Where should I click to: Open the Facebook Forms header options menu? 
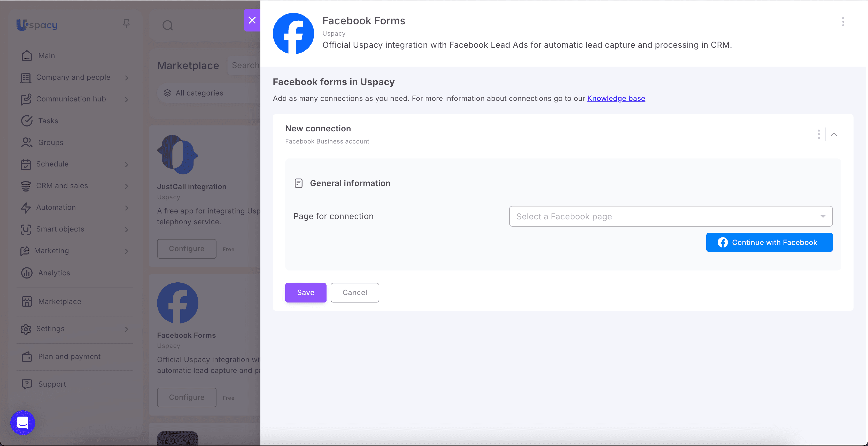point(843,22)
